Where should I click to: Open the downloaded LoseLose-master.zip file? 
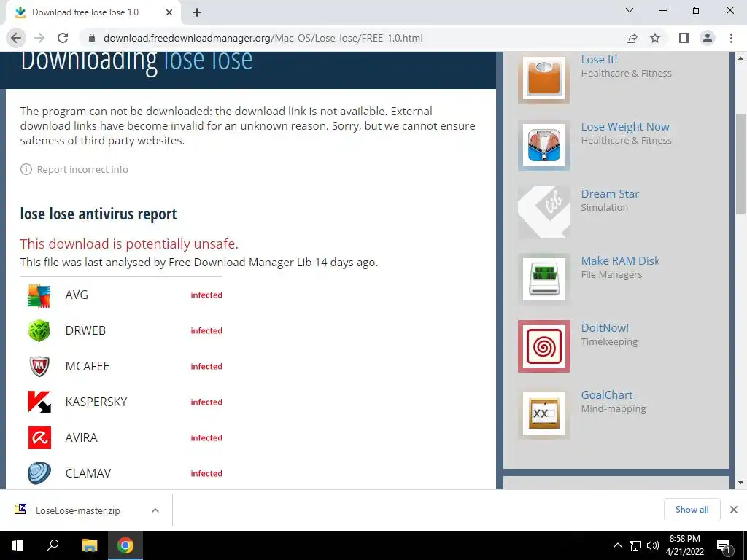(x=78, y=510)
